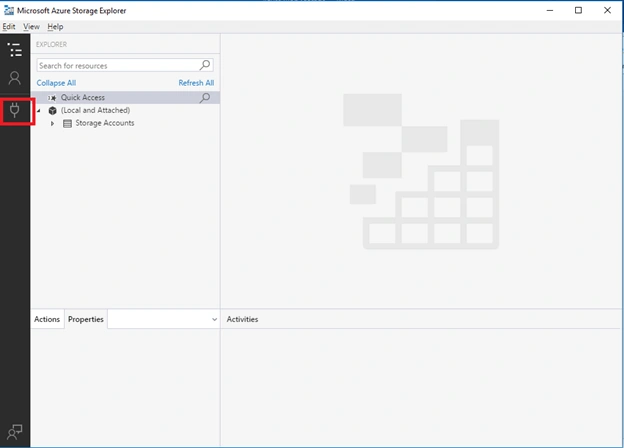
Task: Switch to the Properties tab
Action: [86, 319]
